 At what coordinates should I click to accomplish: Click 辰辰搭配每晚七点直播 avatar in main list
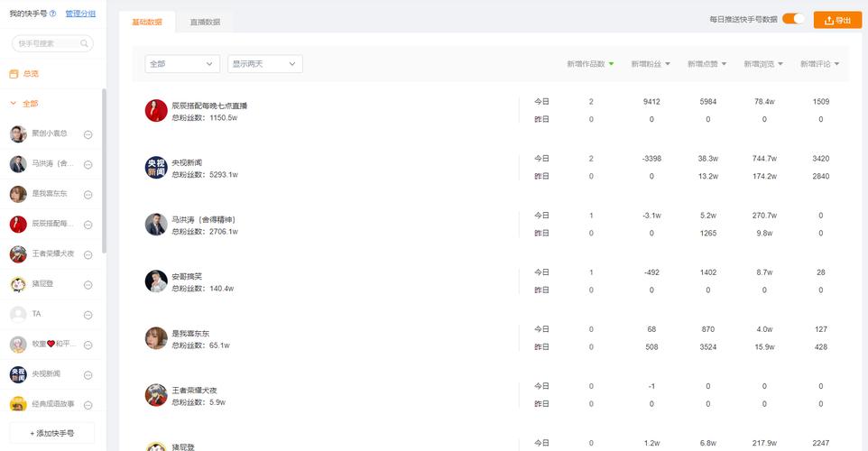click(156, 111)
